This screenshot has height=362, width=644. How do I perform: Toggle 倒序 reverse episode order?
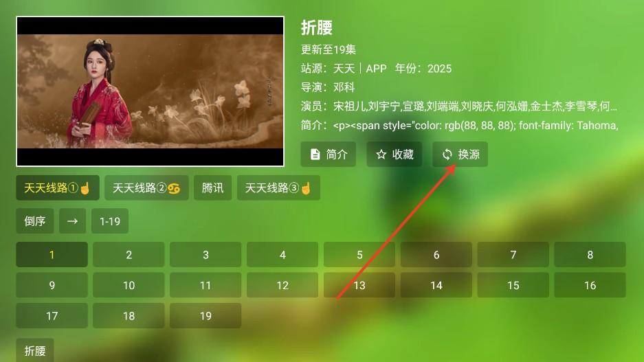point(34,221)
